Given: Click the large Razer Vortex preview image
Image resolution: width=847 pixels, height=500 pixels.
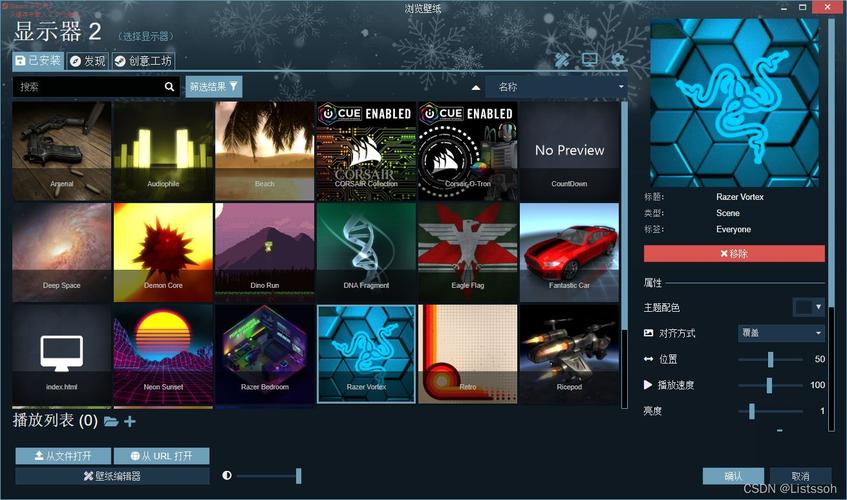Looking at the screenshot, I should click(x=735, y=103).
